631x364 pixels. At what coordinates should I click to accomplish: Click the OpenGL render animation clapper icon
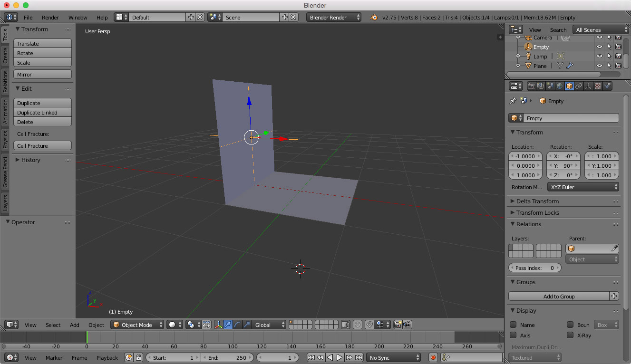(407, 325)
